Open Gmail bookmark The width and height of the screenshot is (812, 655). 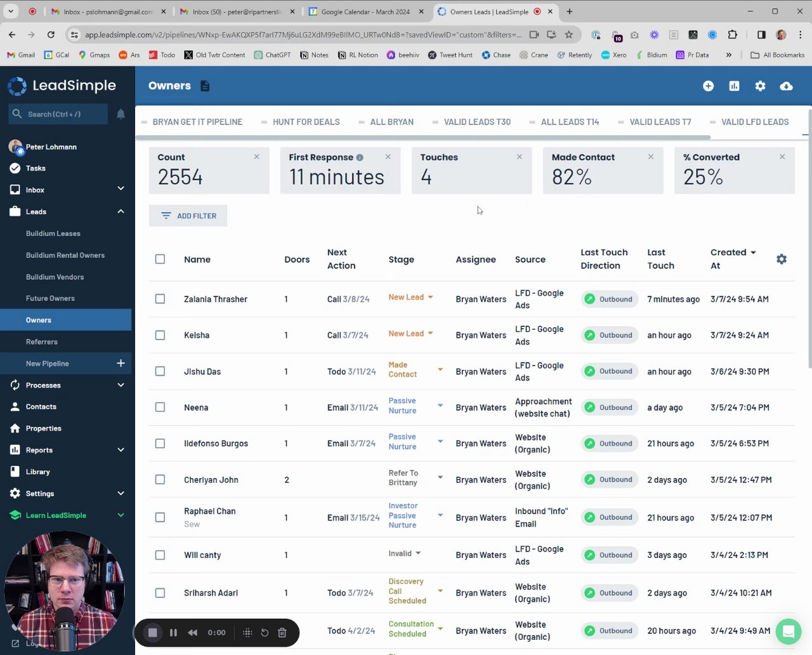[x=21, y=55]
